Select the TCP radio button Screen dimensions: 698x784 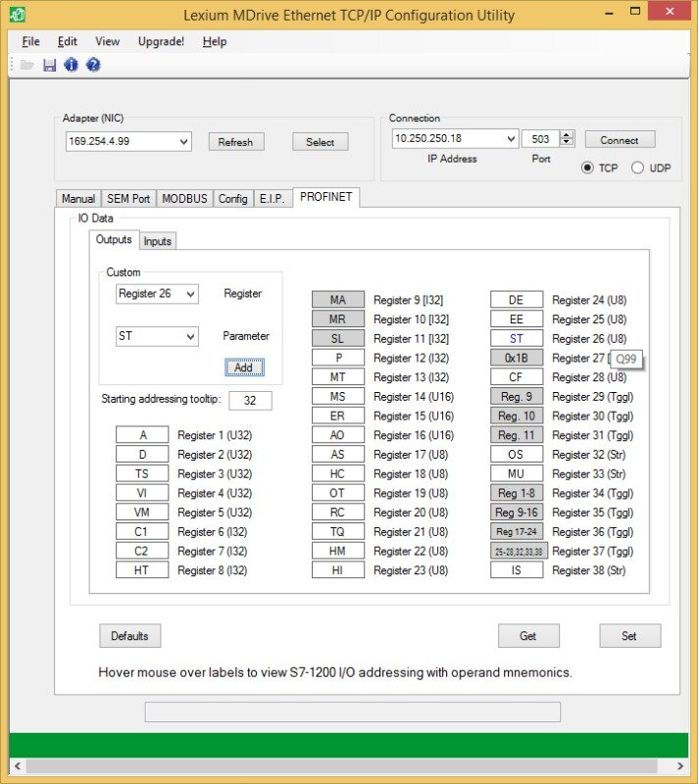coord(587,168)
